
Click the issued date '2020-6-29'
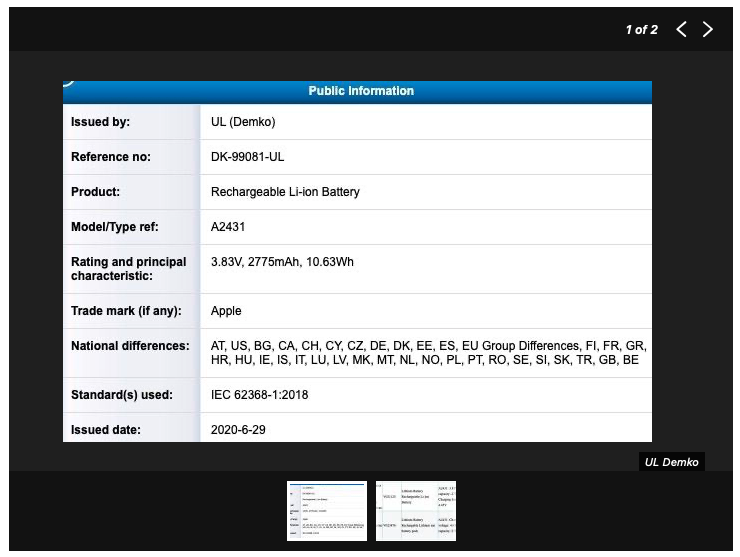(238, 430)
